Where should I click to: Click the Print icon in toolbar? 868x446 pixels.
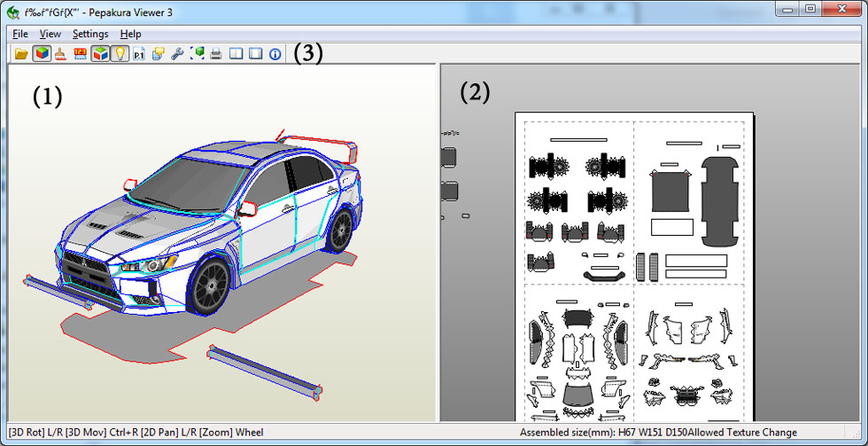tap(216, 54)
